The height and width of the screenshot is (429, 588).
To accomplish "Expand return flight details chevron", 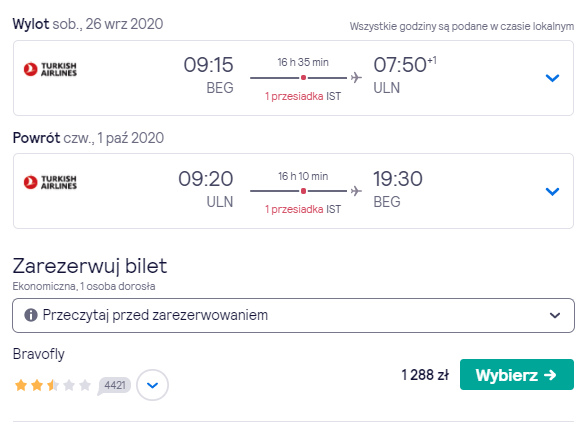I will coord(552,191).
